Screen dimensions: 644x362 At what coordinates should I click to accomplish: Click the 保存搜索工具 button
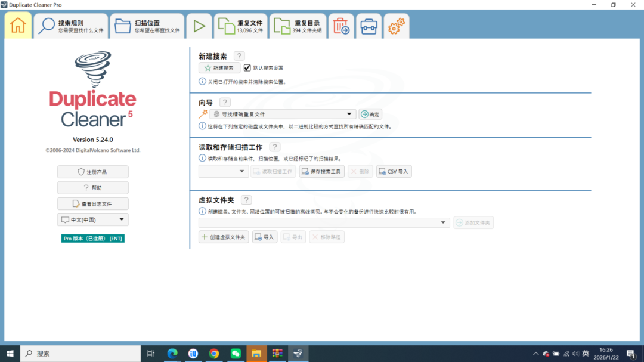322,171
